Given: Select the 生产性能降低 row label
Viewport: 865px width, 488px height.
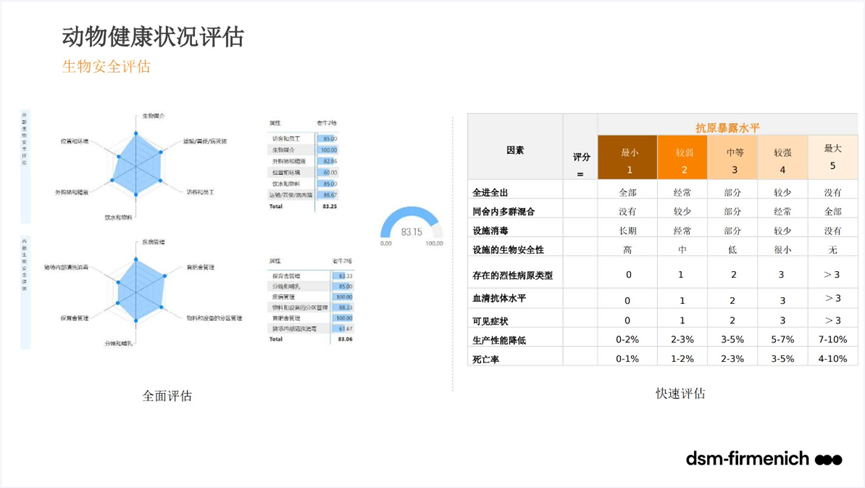Looking at the screenshot, I should coord(499,340).
